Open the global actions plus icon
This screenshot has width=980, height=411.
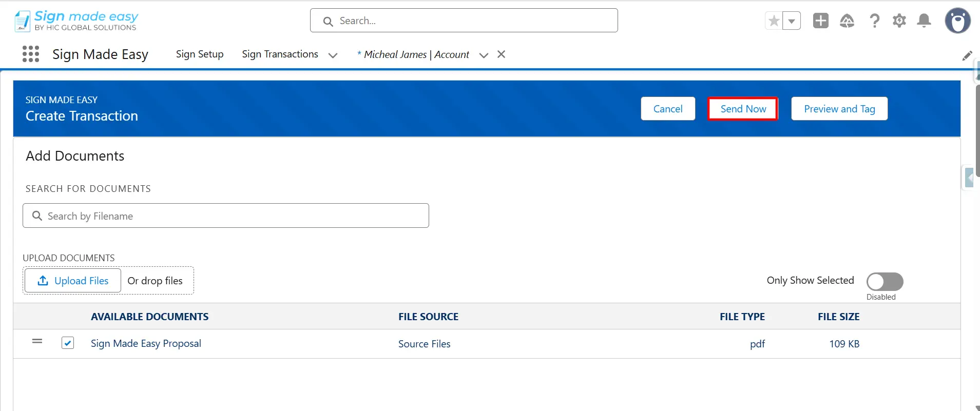(x=821, y=21)
